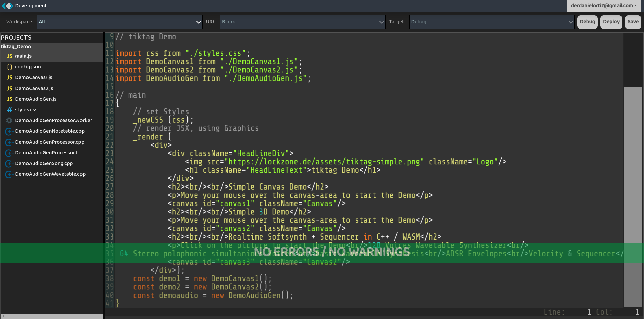Click the JS icon beside DemoCanvas2.js

click(x=10, y=88)
